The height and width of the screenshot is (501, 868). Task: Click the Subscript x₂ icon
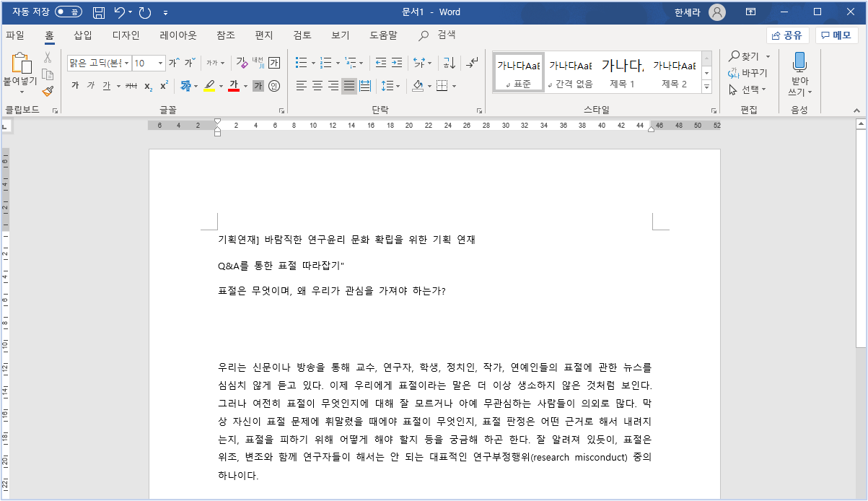tap(148, 86)
